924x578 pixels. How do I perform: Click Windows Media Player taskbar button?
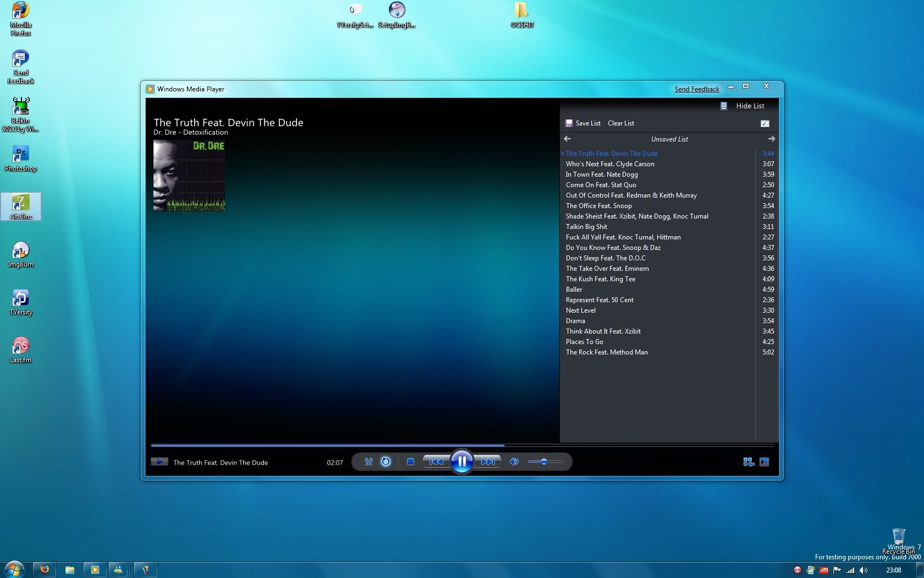point(95,570)
